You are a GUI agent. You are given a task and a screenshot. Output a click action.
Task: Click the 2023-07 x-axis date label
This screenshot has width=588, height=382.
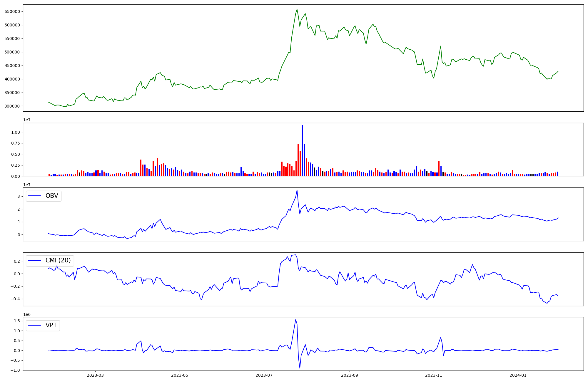(264, 375)
